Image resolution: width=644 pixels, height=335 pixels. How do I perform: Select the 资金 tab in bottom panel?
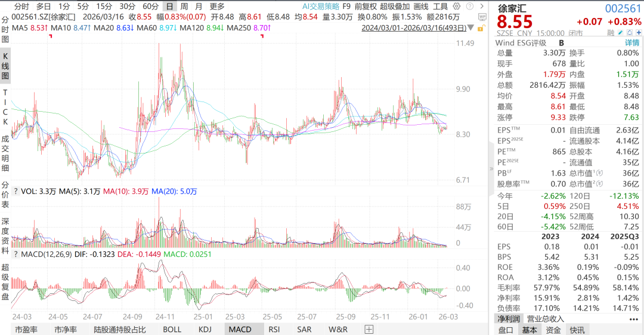(553, 330)
